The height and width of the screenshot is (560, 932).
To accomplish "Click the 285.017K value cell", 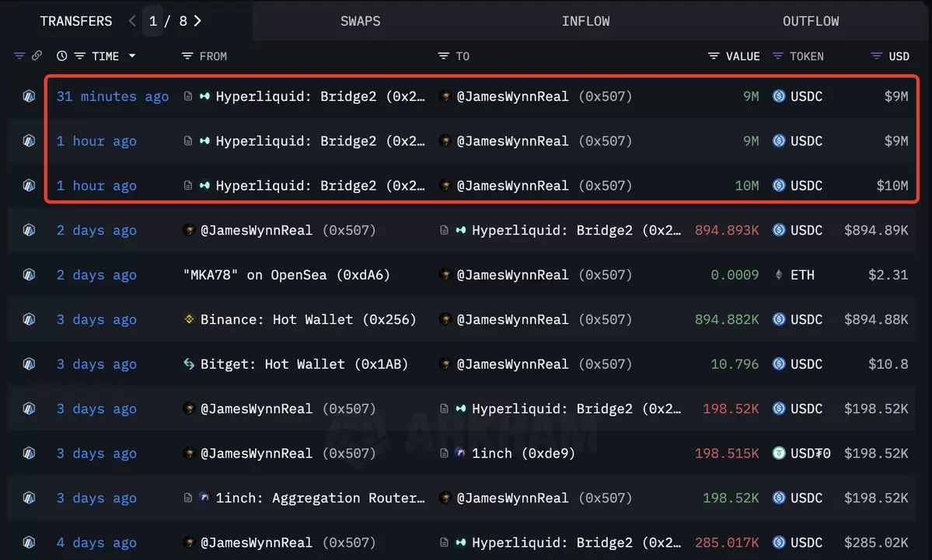I will 726,543.
